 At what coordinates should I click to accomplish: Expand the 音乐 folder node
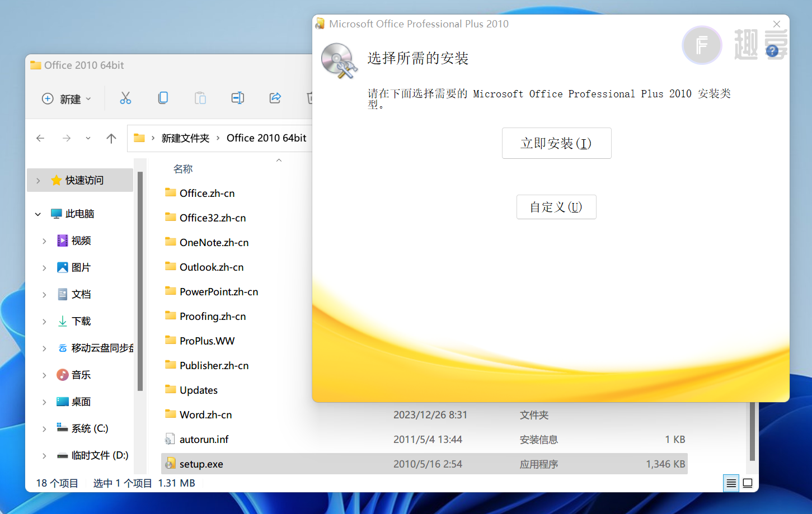(44, 375)
